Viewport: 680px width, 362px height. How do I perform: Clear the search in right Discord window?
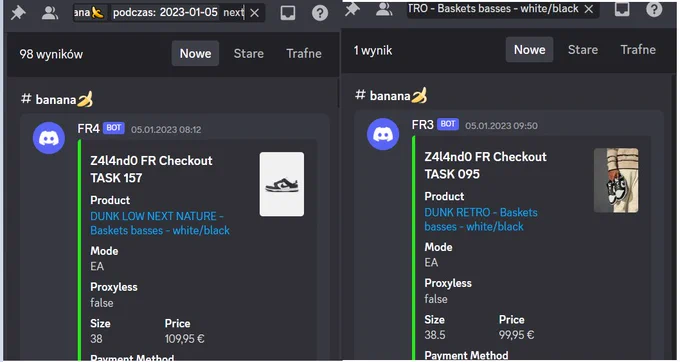coord(588,9)
